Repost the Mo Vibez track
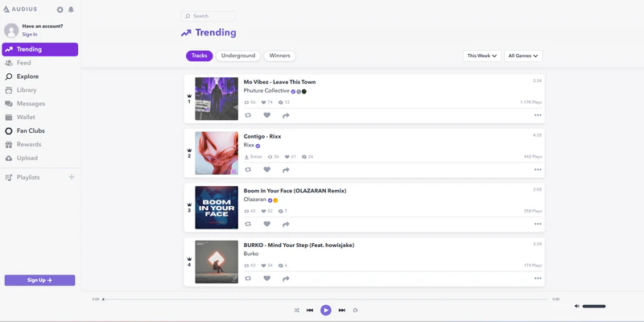 click(x=248, y=115)
